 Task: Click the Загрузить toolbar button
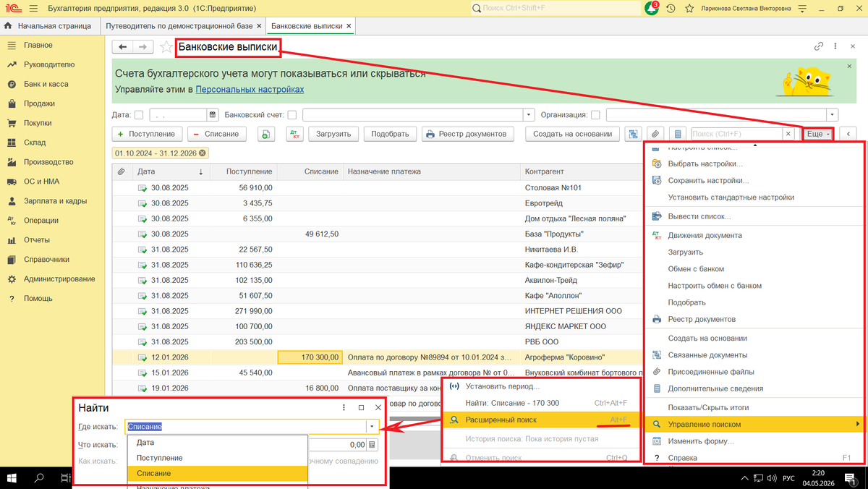(333, 134)
